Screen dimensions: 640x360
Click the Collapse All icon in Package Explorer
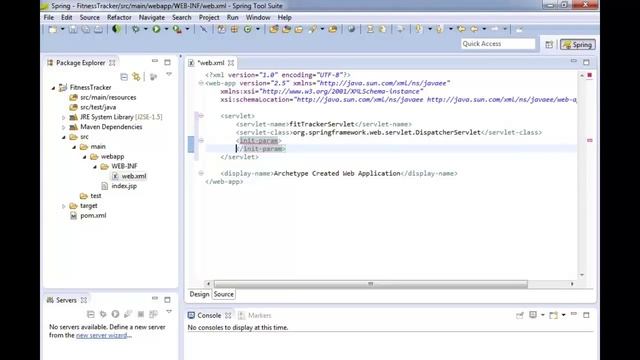(x=124, y=76)
